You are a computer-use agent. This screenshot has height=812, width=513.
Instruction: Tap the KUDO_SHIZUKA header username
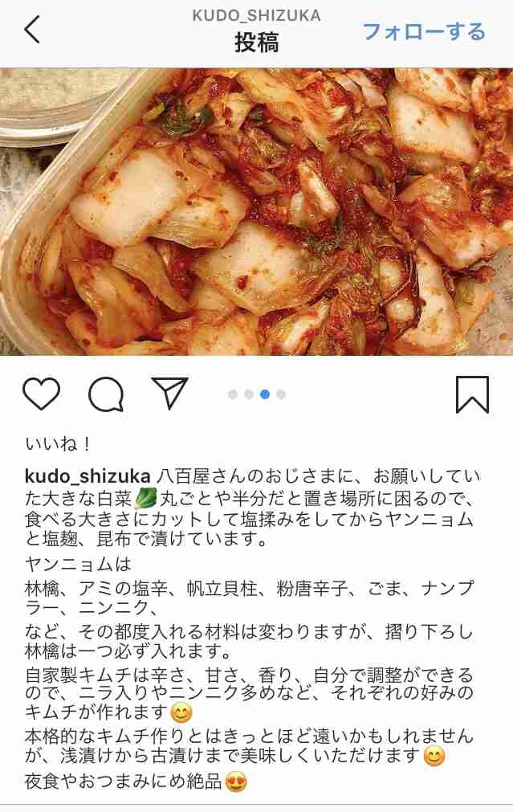257,15
